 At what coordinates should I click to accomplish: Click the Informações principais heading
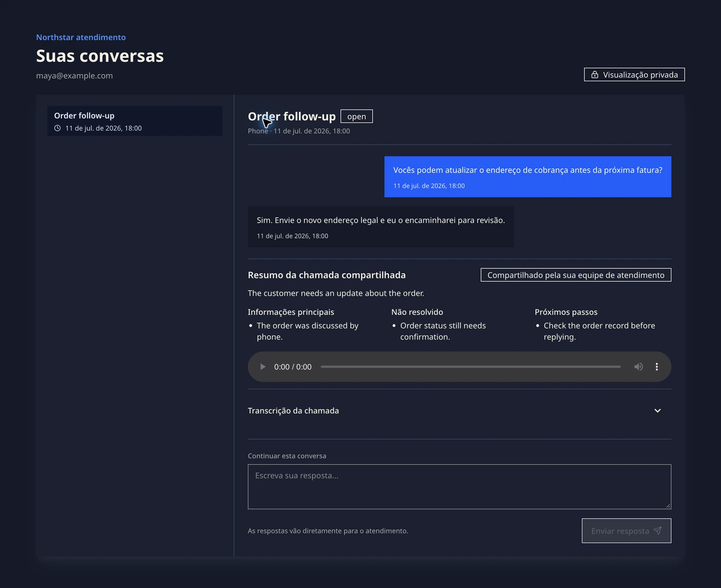[291, 312]
